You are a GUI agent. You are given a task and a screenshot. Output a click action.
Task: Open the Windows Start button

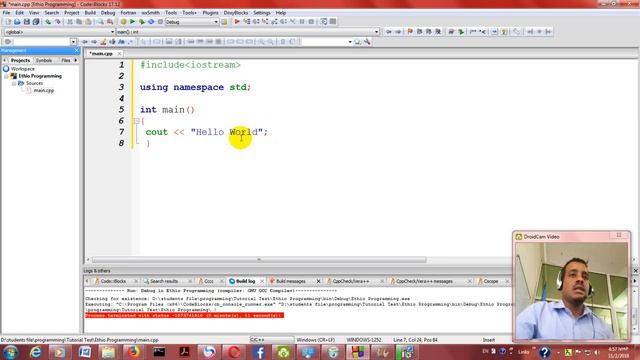[x=10, y=352]
